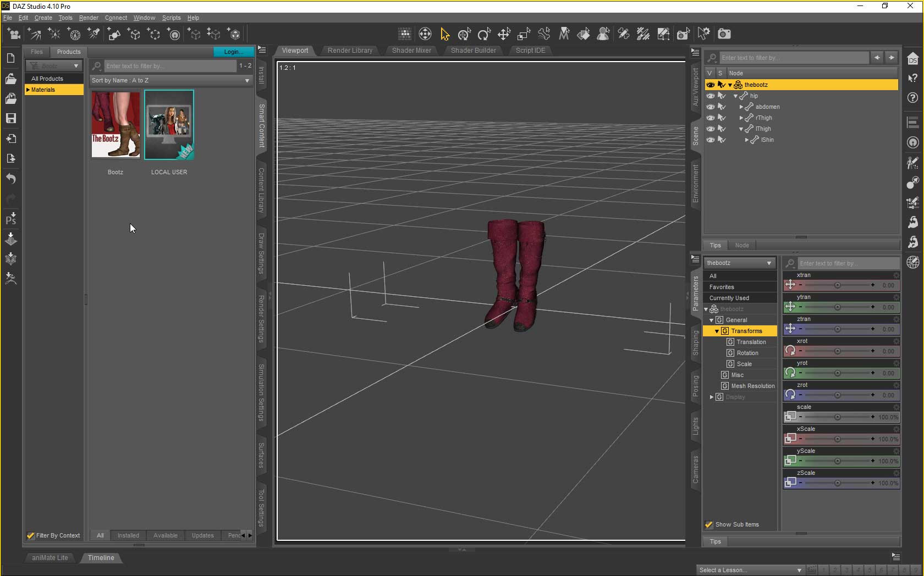Select the Region Navigator figure tool
Viewport: 924px width, 576px height.
pos(603,34)
